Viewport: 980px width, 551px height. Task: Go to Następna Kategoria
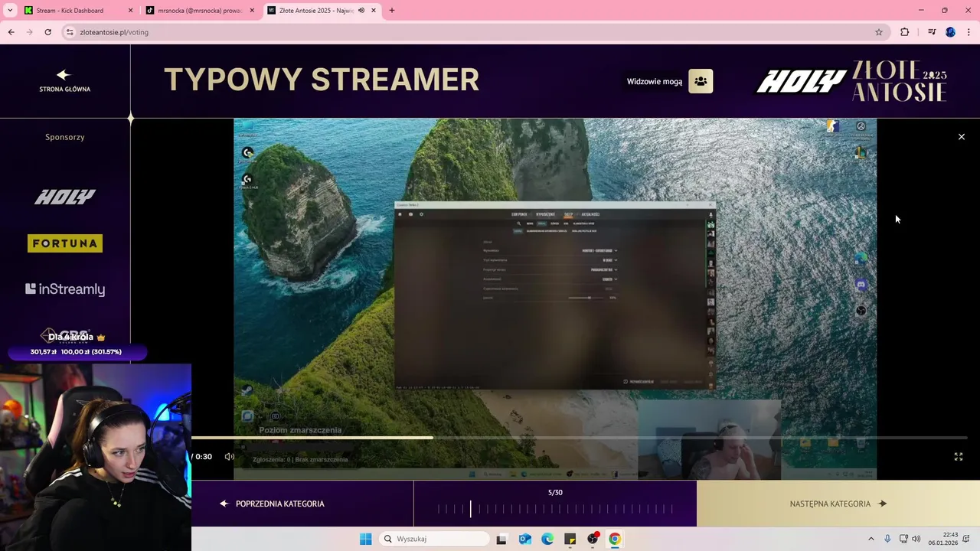pyautogui.click(x=838, y=504)
